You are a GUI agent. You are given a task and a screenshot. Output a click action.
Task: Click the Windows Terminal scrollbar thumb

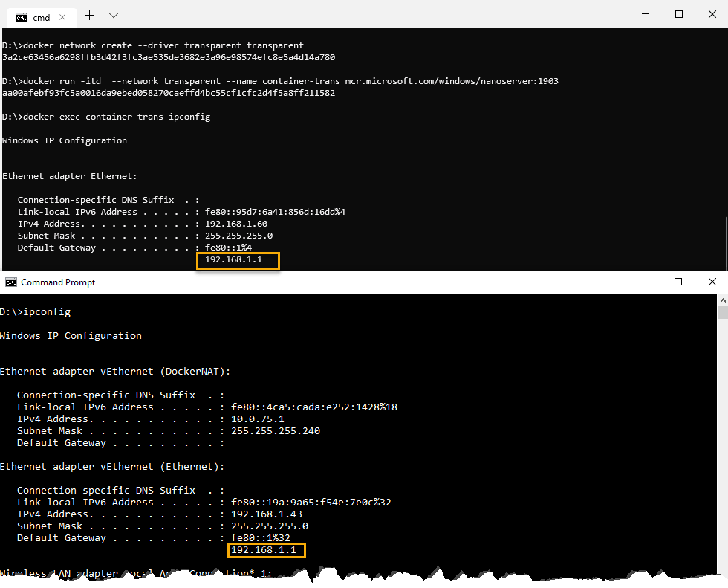coord(724,242)
